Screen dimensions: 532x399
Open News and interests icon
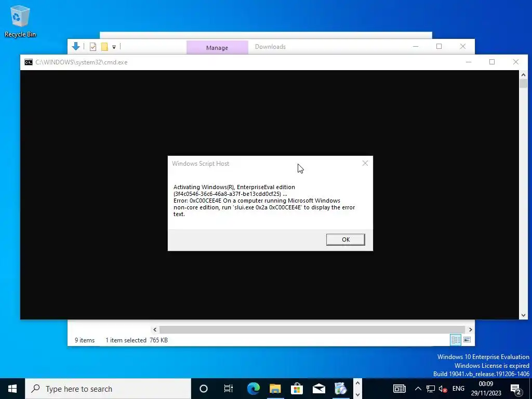pos(400,389)
